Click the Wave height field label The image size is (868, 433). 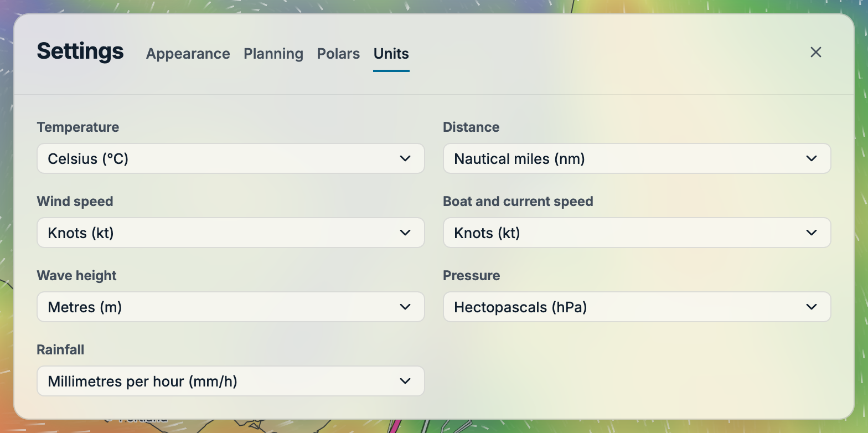pos(77,275)
